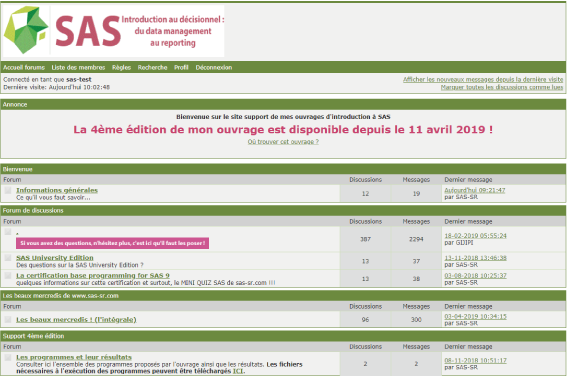
Task: Open the Profil menu item
Action: 181,67
